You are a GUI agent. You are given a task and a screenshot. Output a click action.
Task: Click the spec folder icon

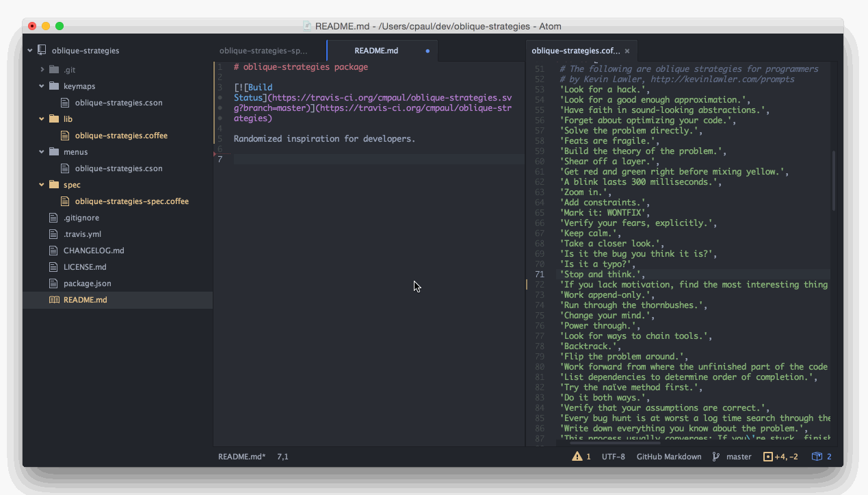click(53, 185)
